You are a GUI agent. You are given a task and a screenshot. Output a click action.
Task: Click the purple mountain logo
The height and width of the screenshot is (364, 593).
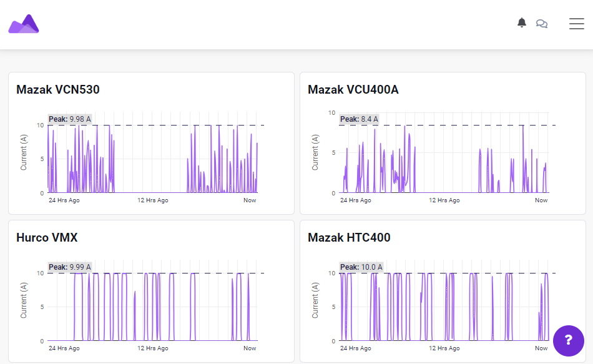click(x=24, y=24)
